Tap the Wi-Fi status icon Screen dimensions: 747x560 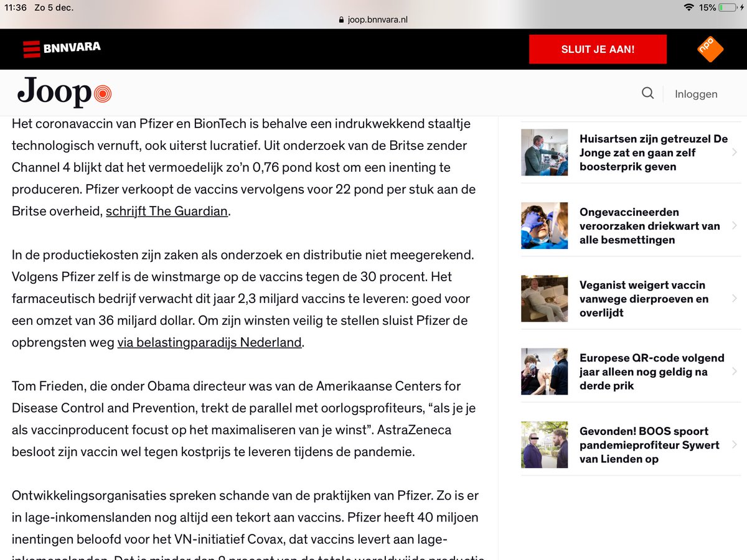coord(688,7)
